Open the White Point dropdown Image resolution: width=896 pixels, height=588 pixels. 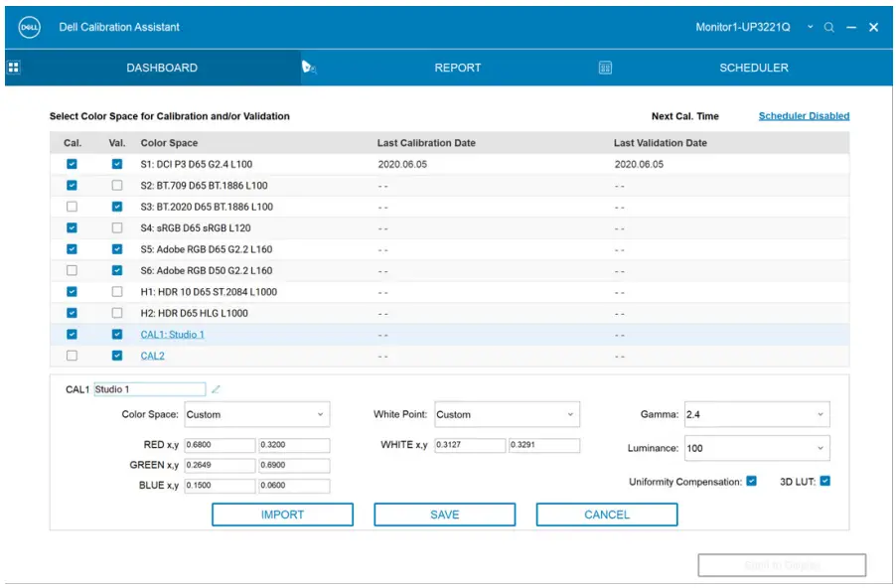tap(507, 414)
